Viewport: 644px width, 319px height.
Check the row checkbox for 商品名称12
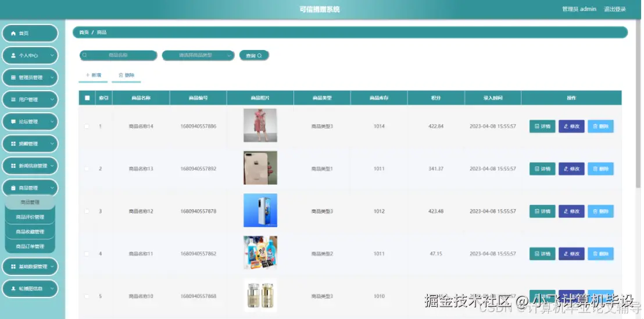click(87, 211)
